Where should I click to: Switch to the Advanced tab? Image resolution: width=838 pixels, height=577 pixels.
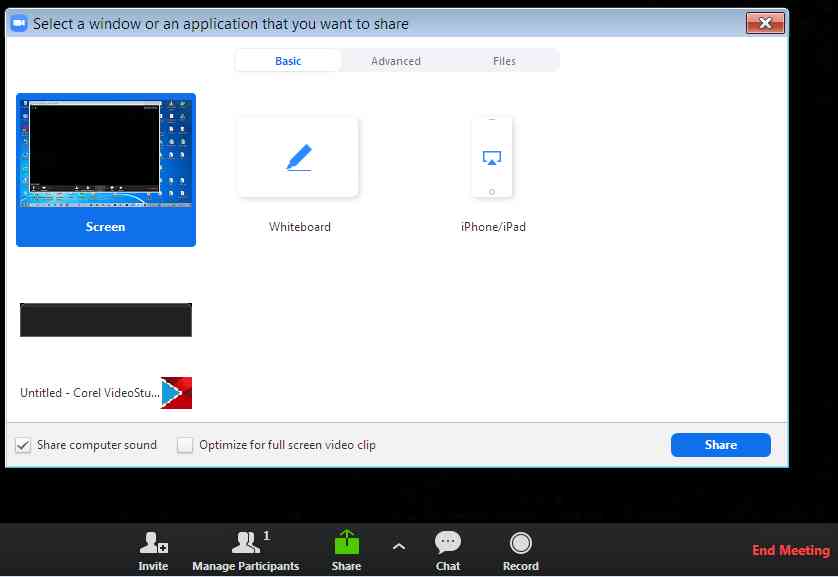click(396, 61)
